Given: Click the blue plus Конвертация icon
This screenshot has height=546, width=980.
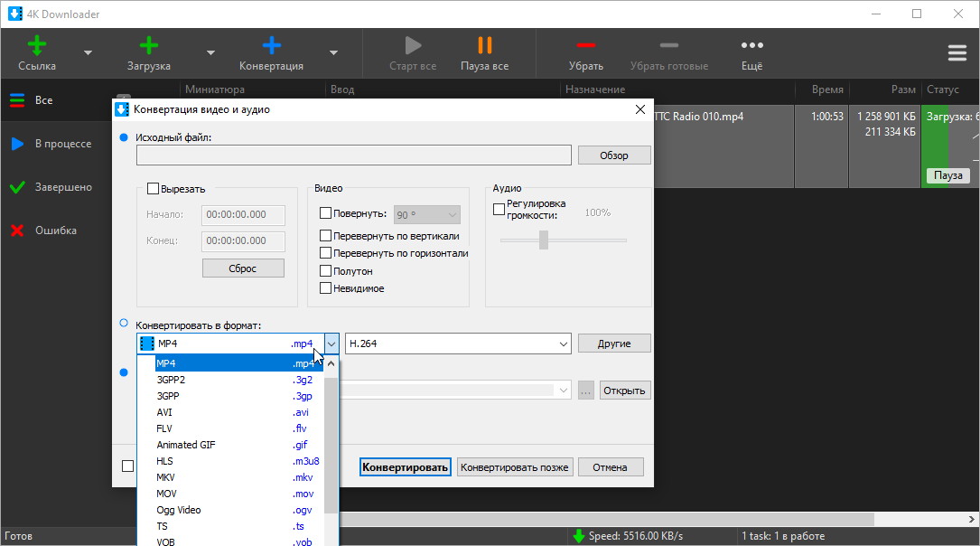Looking at the screenshot, I should tap(271, 46).
